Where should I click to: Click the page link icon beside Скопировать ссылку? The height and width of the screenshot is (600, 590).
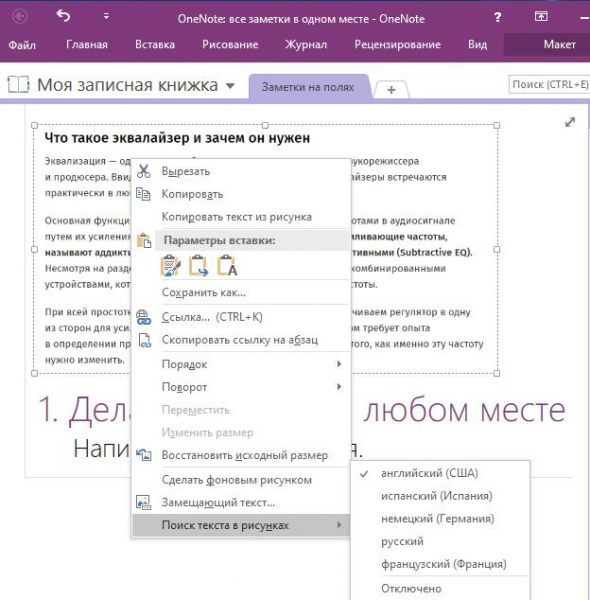click(x=145, y=340)
